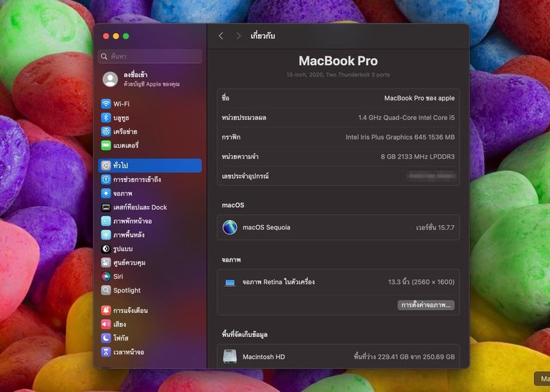Viewport: 550px width, 392px height.
Task: Click the macOS Sequoia logo icon
Action: [x=230, y=227]
